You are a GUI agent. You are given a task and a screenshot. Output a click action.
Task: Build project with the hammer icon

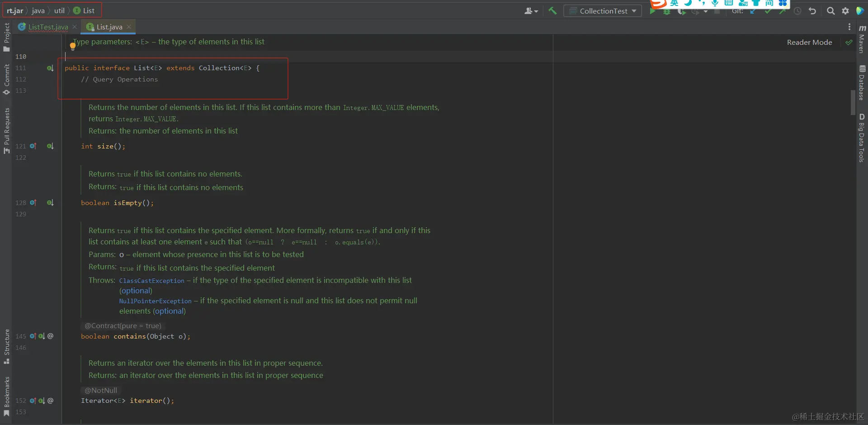point(552,10)
